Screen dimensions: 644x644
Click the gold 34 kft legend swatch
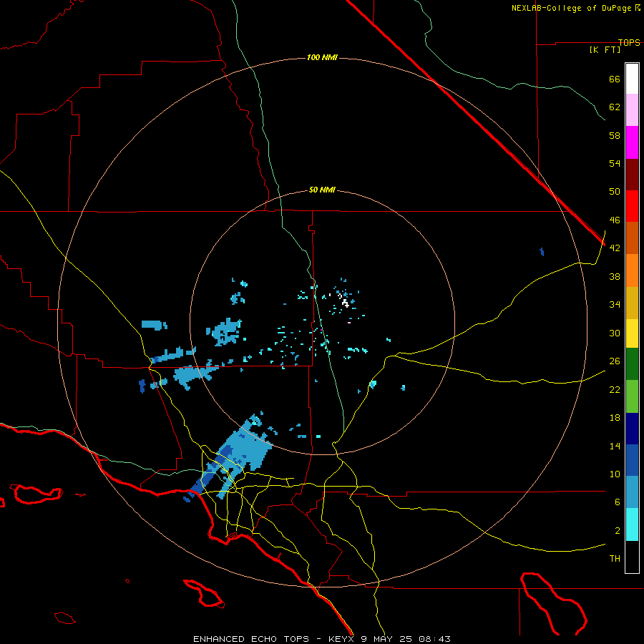coord(632,303)
